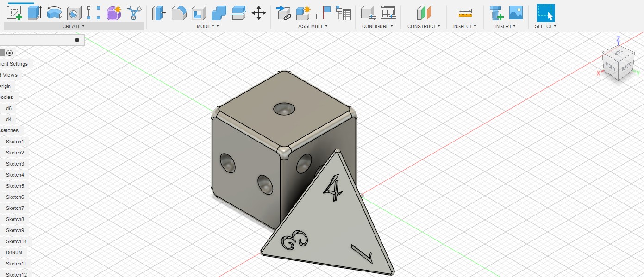Click the Move/Copy arrows icon
The height and width of the screenshot is (277, 644).
coord(258,13)
